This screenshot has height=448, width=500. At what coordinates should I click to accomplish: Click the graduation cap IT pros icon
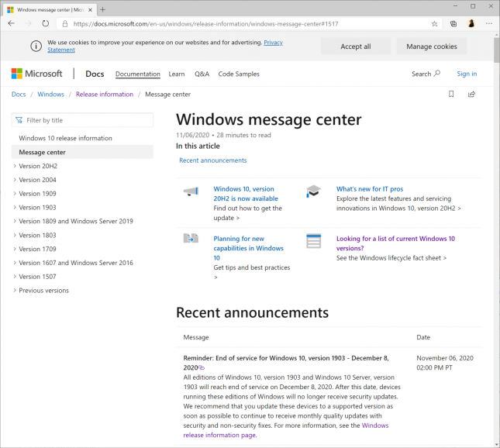pos(313,191)
